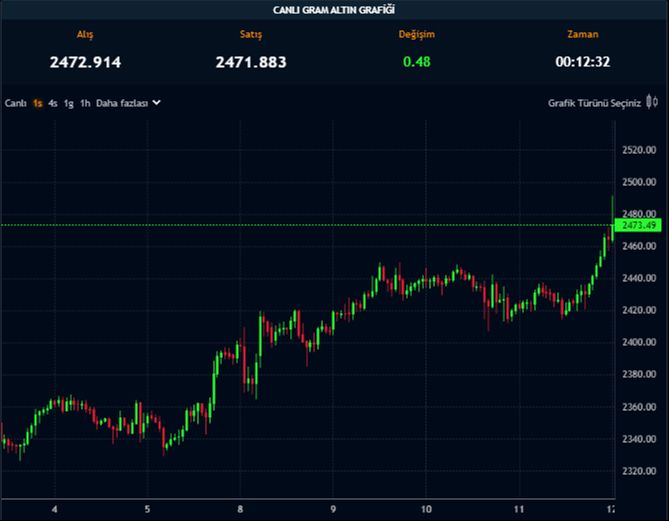Click the green dotted current price line
The height and width of the screenshot is (521, 669).
coord(300,225)
